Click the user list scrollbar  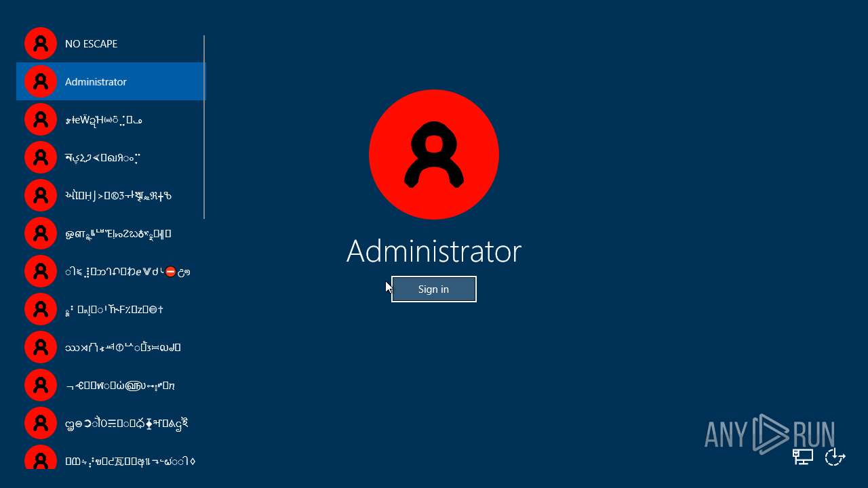[204, 127]
